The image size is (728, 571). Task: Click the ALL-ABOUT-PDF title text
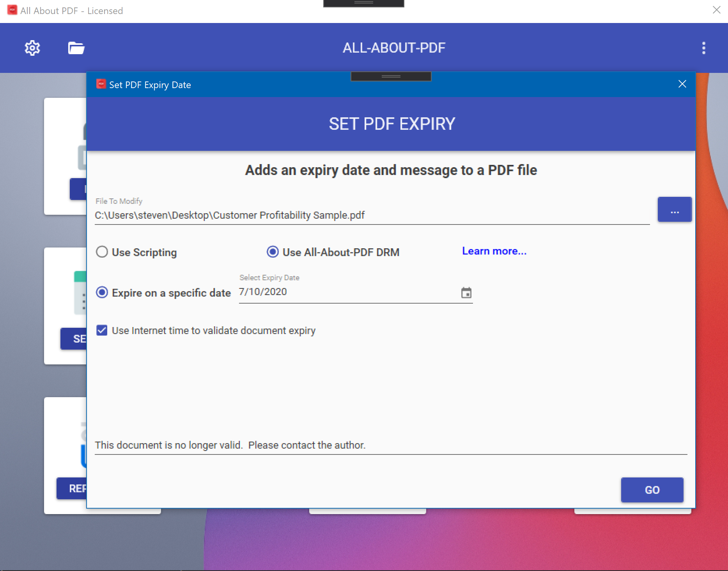pyautogui.click(x=394, y=48)
